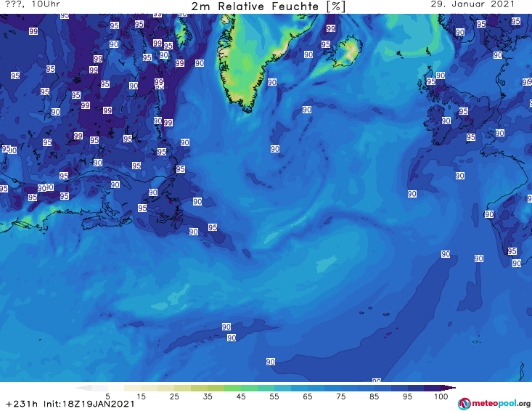Image resolution: width=532 pixels, height=411 pixels.
Task: Click the legend value '35'
Action: click(208, 396)
